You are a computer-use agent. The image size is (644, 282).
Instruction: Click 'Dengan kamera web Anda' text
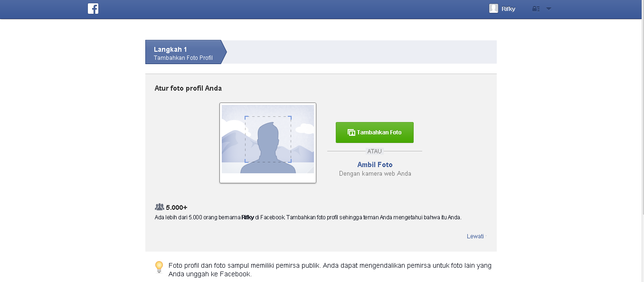coord(375,174)
